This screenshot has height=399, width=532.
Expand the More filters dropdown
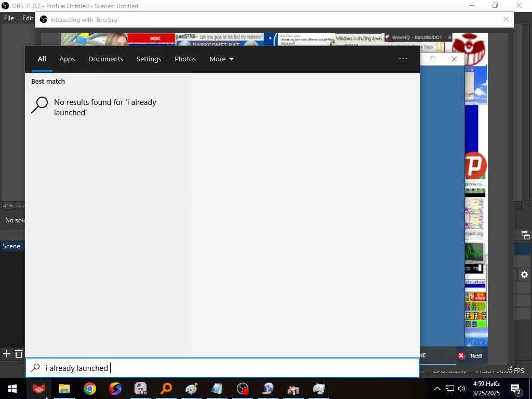coord(221,59)
